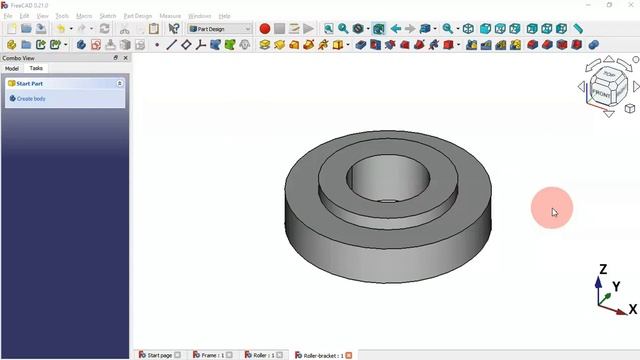
Task: Create a datum line
Action: 171,44
